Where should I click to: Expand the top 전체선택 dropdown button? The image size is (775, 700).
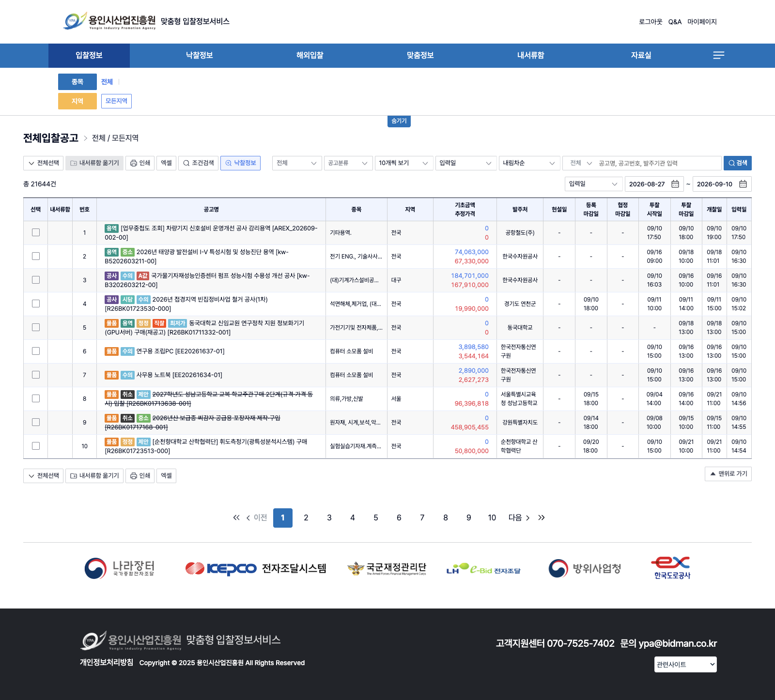pos(43,163)
